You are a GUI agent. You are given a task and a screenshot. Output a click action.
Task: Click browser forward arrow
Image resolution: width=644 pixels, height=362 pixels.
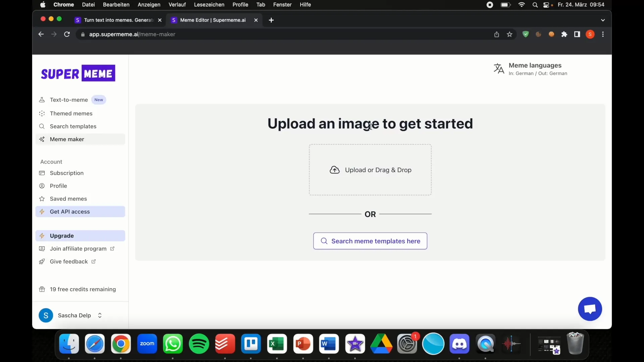point(54,34)
